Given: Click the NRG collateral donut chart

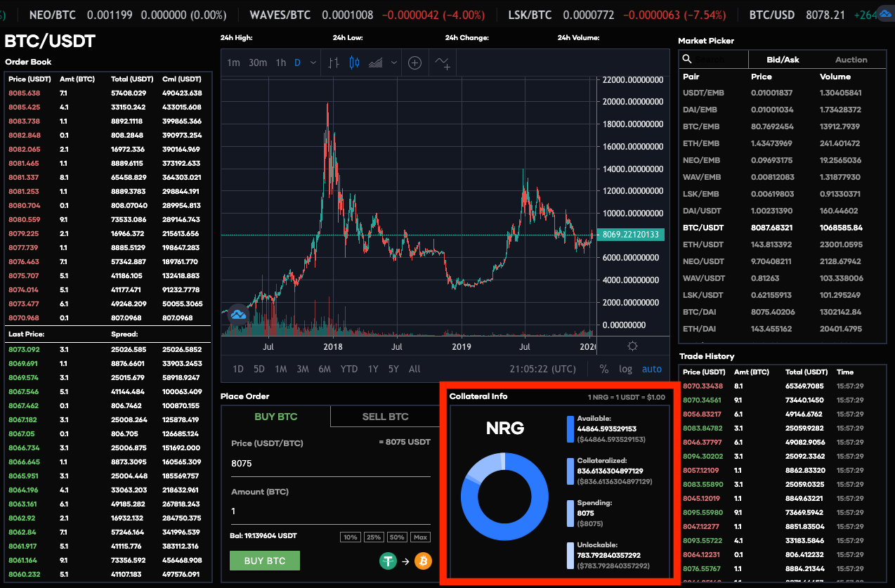Looking at the screenshot, I should (x=504, y=497).
